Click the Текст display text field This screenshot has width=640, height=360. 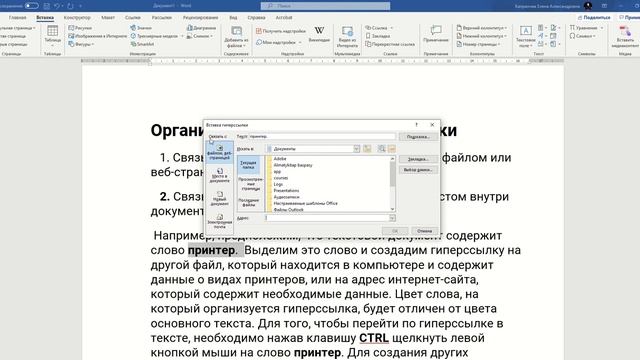[322, 136]
